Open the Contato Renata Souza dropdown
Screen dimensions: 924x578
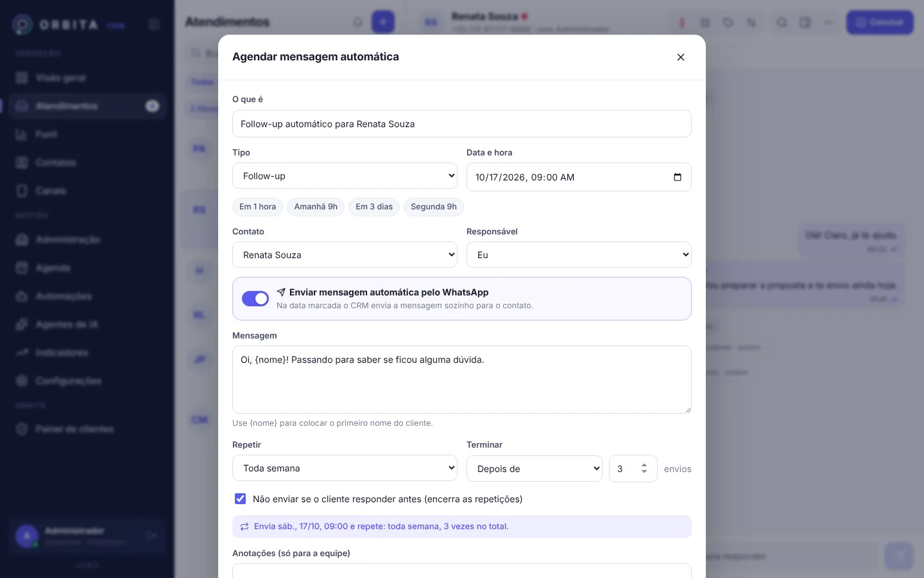coord(345,255)
